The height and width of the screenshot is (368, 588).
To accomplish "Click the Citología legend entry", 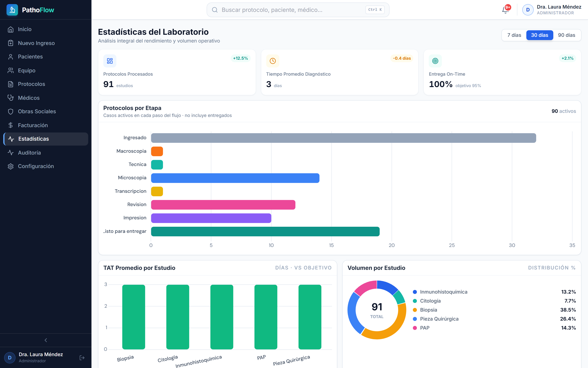I will (494, 301).
